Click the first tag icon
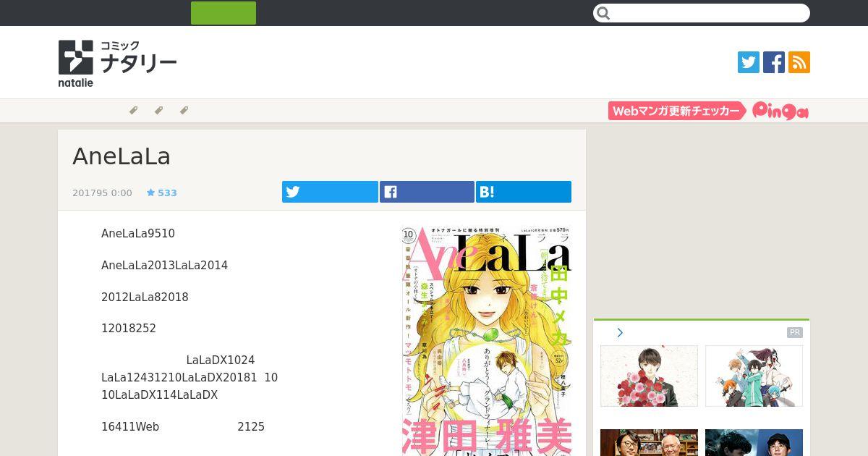The height and width of the screenshot is (456, 868). [133, 111]
